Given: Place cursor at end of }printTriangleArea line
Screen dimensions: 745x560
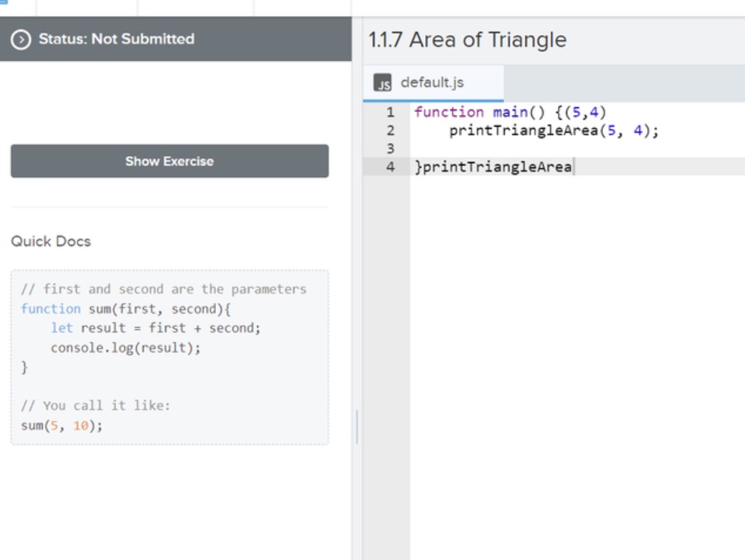Looking at the screenshot, I should (x=573, y=167).
